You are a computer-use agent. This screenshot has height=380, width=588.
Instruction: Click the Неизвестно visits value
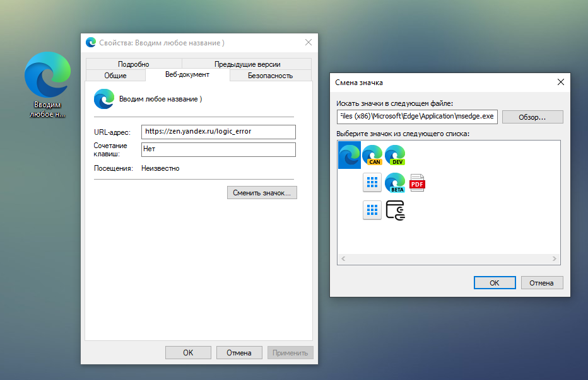pos(160,168)
